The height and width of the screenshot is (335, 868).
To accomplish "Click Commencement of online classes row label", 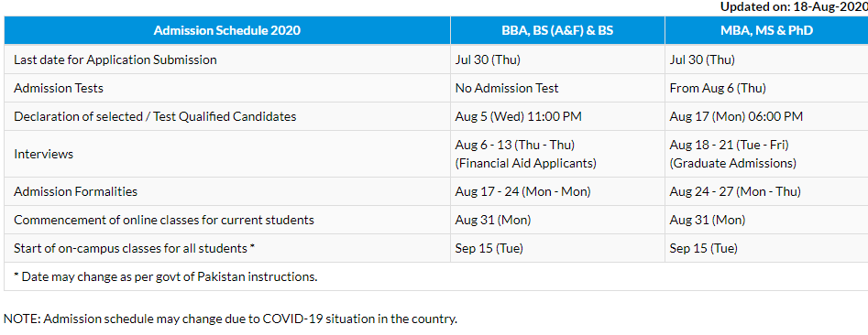I will (164, 220).
